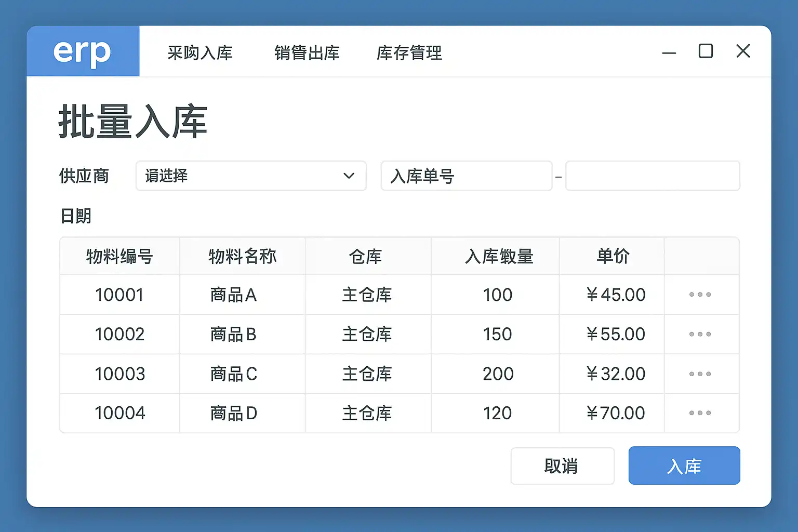Close the erp window
This screenshot has width=798, height=532.
pos(743,51)
